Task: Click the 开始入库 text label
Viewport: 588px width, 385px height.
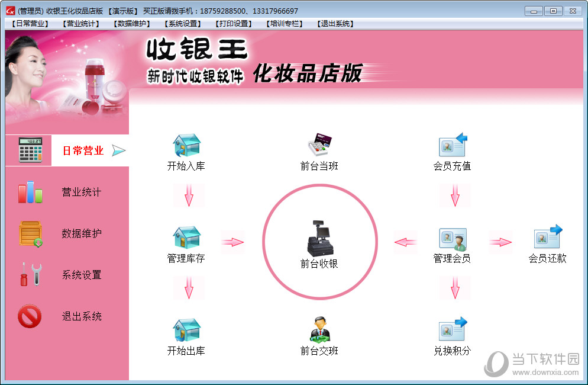Action: point(186,166)
